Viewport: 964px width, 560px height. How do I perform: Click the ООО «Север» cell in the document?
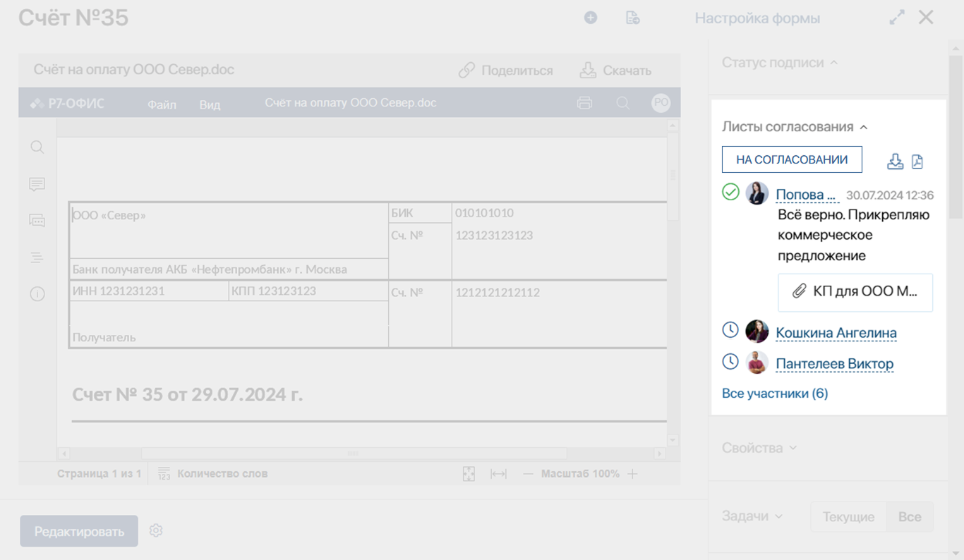229,230
